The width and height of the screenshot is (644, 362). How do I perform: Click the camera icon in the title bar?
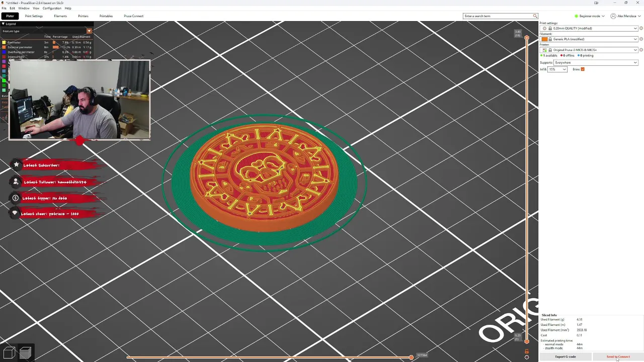(596, 3)
